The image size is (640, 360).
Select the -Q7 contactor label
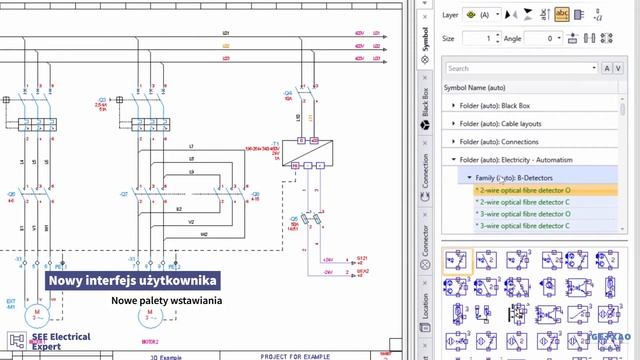coord(124,194)
